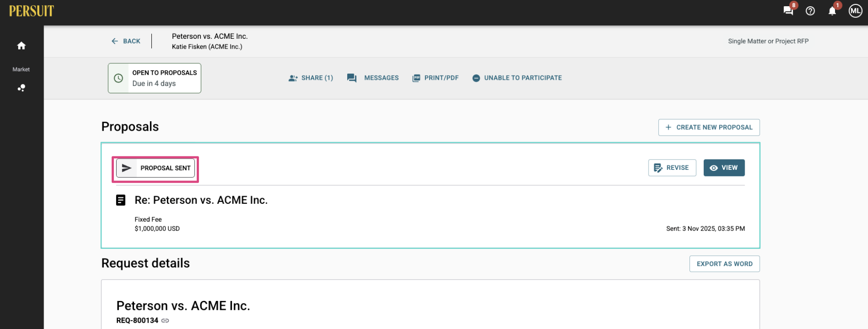Open MESSAGES for this request

373,78
